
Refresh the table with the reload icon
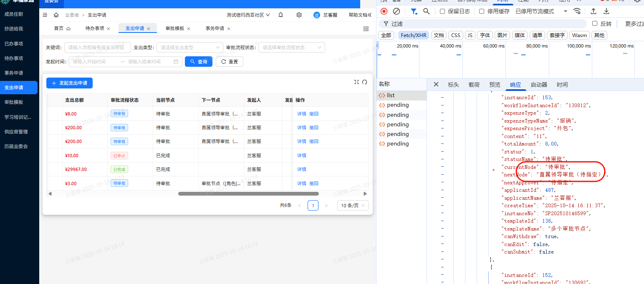(x=364, y=82)
